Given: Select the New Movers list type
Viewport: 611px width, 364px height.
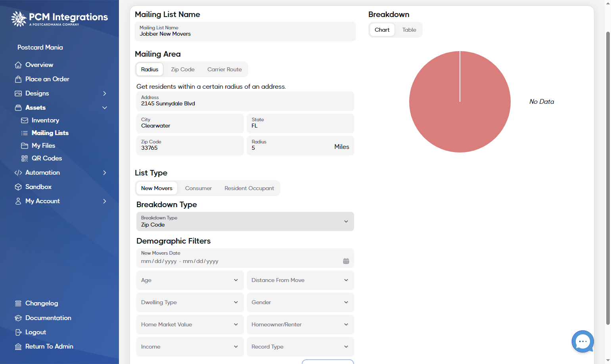Looking at the screenshot, I should click(x=157, y=188).
